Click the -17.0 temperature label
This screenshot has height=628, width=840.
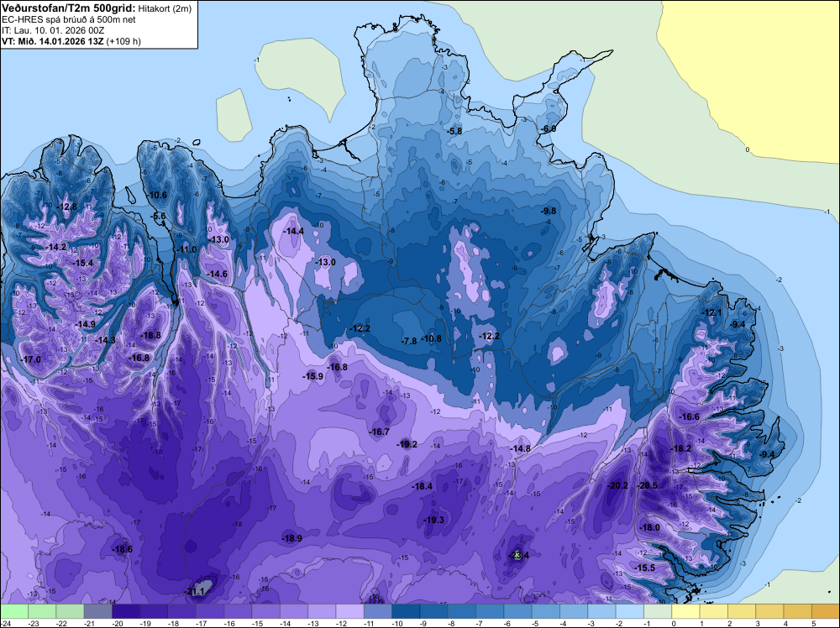pyautogui.click(x=30, y=360)
